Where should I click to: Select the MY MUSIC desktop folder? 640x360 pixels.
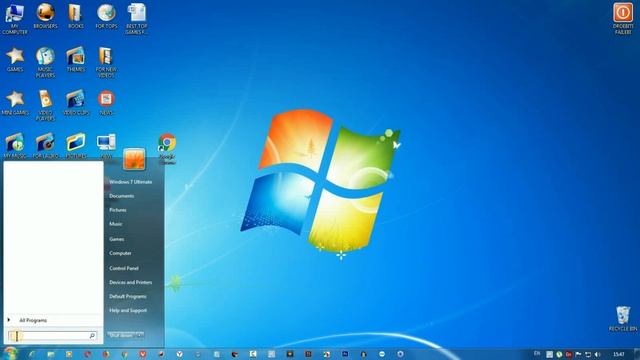[x=15, y=146]
